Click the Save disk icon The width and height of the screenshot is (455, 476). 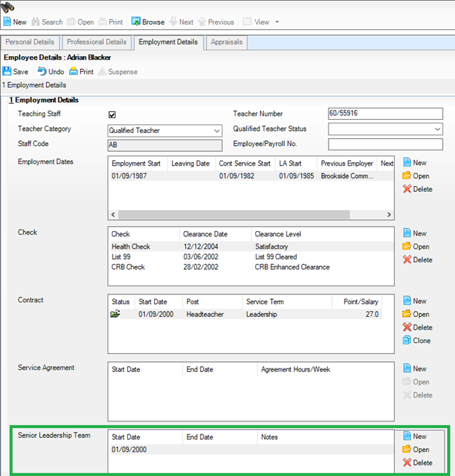click(x=7, y=72)
